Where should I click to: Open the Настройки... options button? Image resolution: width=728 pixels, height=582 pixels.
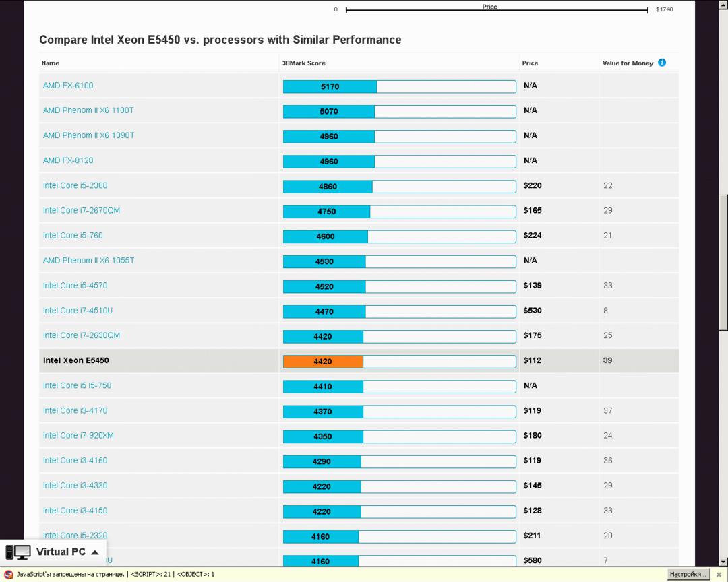pyautogui.click(x=688, y=574)
